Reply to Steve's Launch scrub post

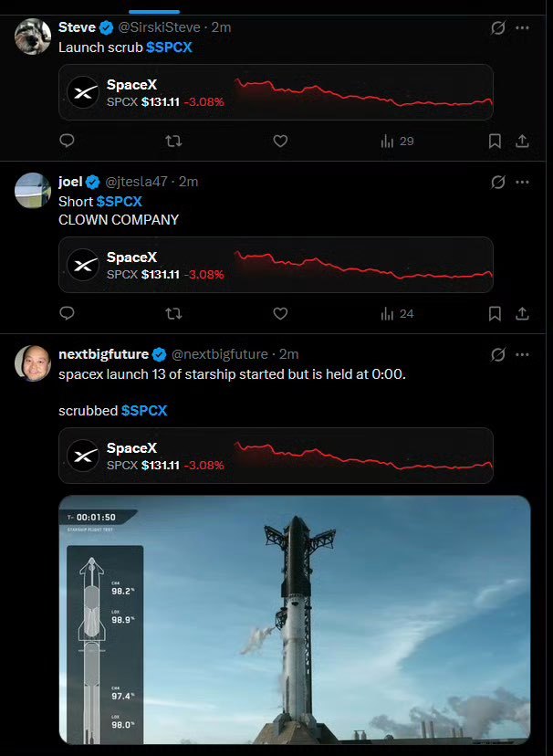pyautogui.click(x=67, y=141)
